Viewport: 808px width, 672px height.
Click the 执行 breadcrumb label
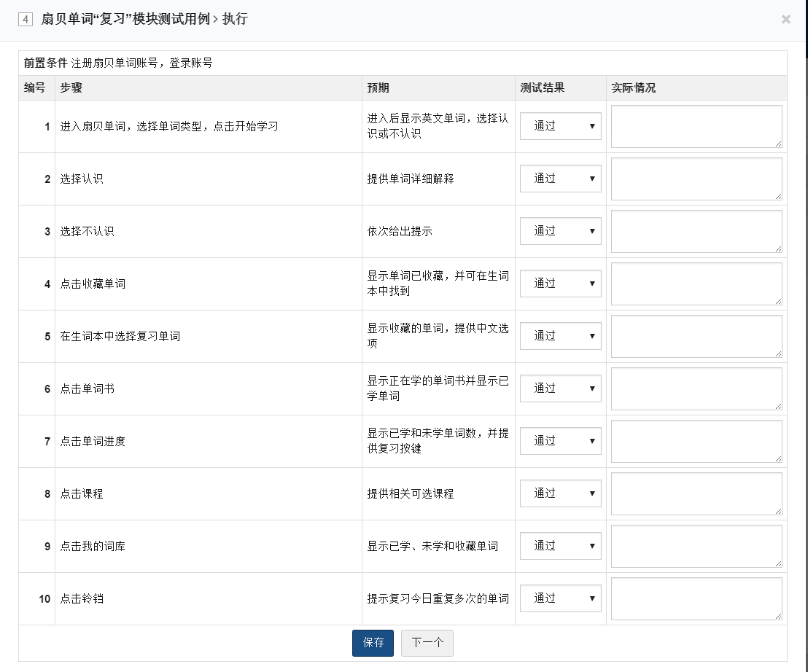(235, 20)
